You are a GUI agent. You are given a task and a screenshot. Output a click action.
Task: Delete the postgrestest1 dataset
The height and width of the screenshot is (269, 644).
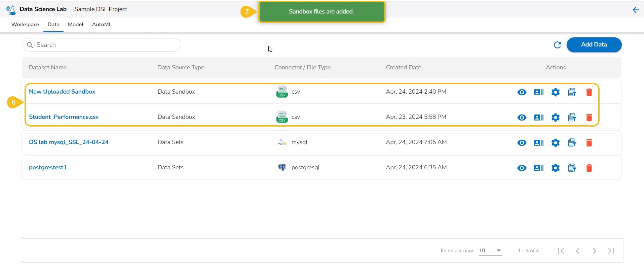589,168
